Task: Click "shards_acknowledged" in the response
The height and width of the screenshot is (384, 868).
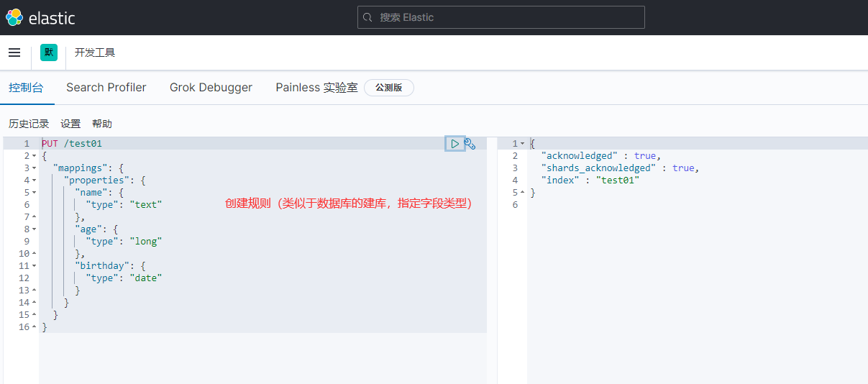Action: pyautogui.click(x=598, y=168)
